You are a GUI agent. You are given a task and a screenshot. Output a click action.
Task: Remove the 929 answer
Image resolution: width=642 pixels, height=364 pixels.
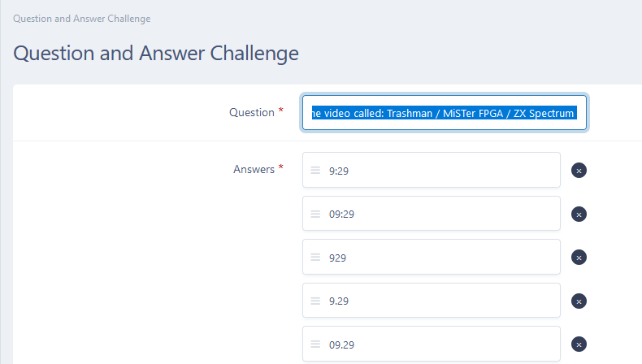579,258
